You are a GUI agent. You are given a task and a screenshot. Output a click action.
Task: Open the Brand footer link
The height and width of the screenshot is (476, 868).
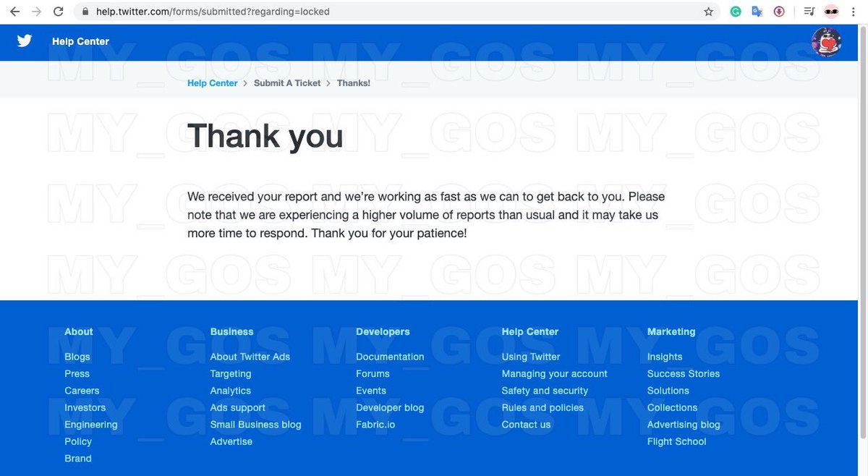pyautogui.click(x=78, y=459)
